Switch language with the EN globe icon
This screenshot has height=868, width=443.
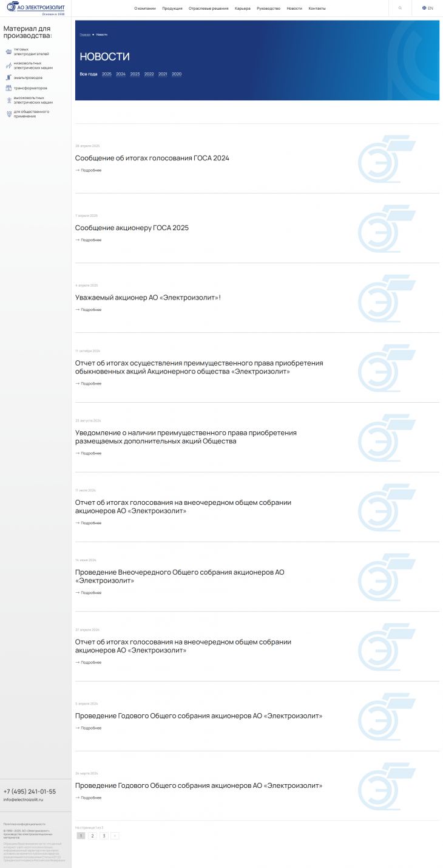[x=428, y=9]
